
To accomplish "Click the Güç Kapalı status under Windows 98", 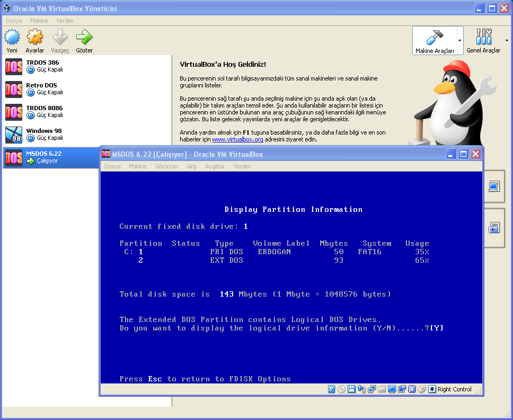I will point(50,138).
